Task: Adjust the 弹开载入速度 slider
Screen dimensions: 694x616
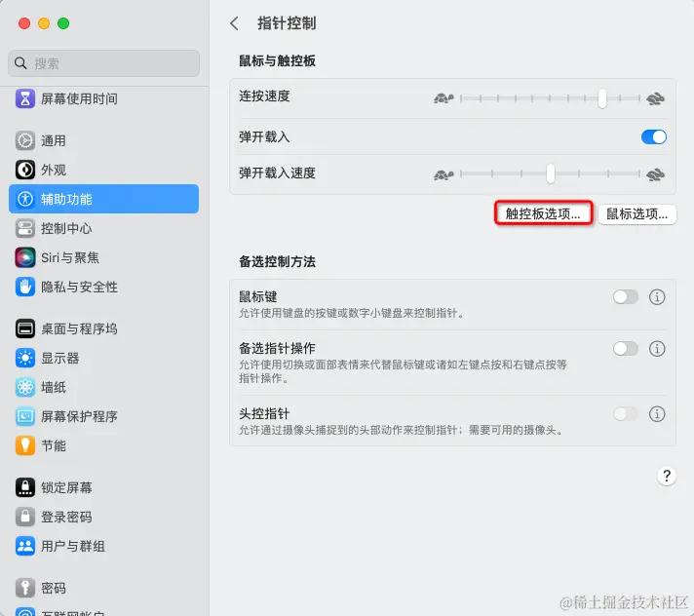Action: 550,173
